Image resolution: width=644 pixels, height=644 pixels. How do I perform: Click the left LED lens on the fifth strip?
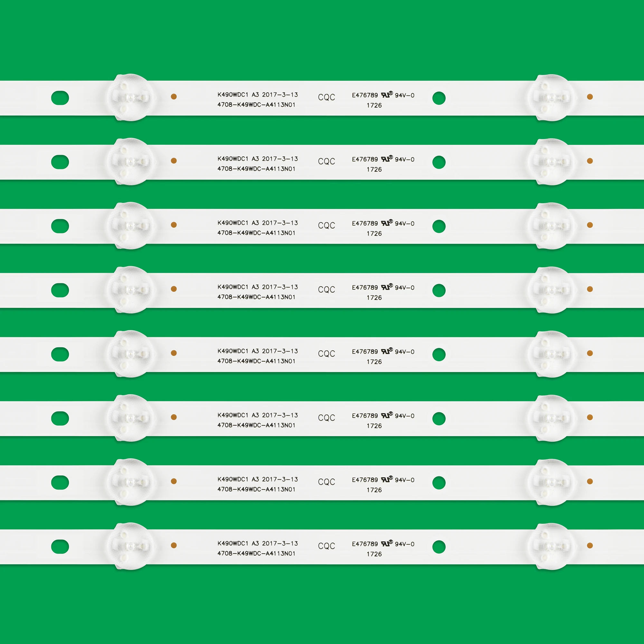[x=131, y=354]
